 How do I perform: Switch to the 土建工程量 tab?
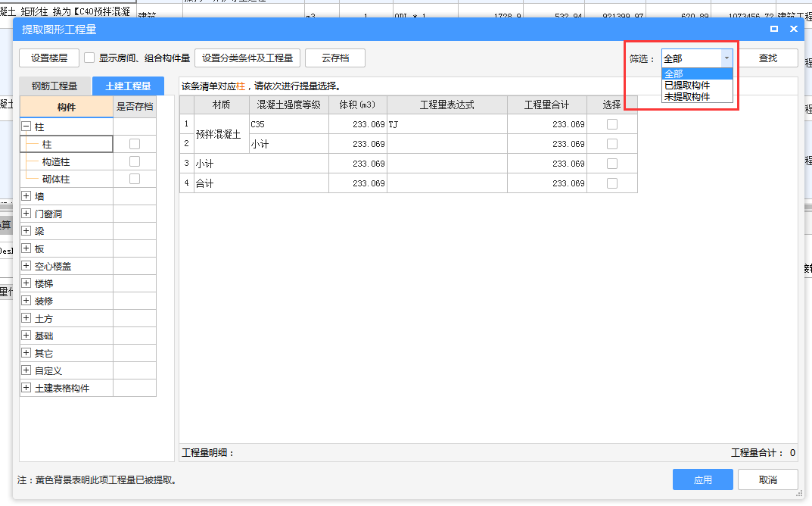coord(128,86)
